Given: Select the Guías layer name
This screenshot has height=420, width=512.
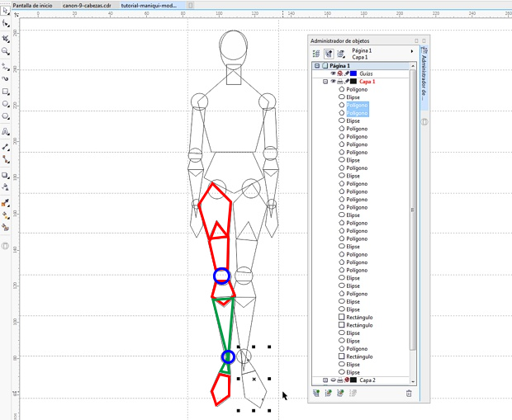Looking at the screenshot, I should click(x=366, y=73).
